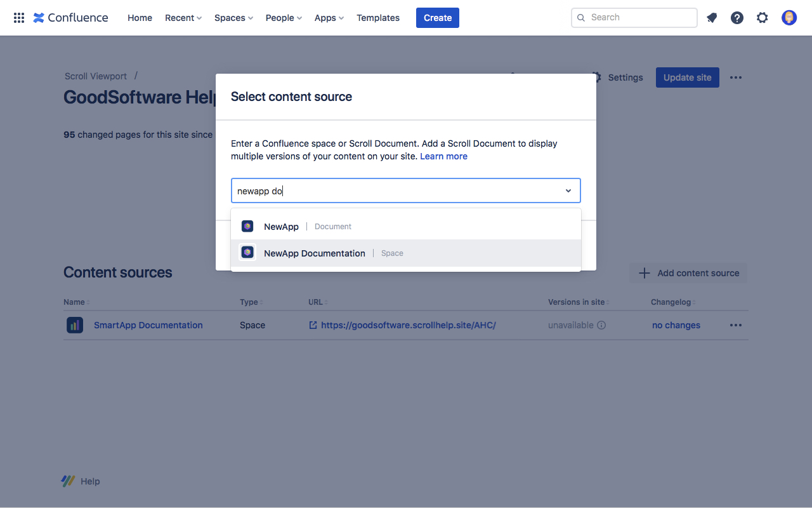Open the goodsoftware.scrollhelp.site URL link
Viewport: 812px width, 508px height.
[x=408, y=325]
